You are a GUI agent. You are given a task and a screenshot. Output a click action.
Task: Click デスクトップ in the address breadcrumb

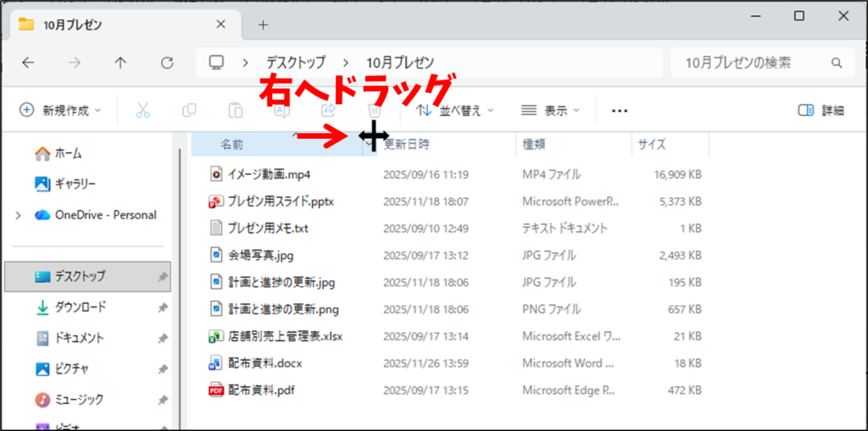tap(295, 63)
